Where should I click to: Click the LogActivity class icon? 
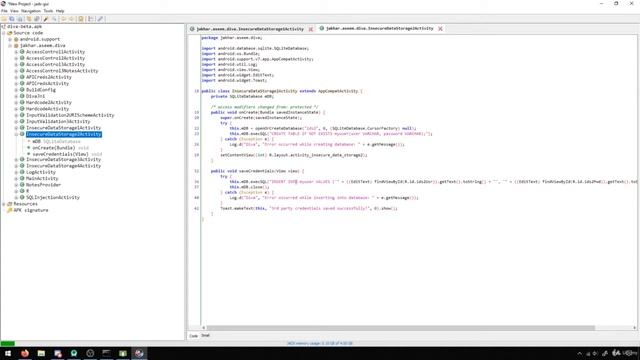pyautogui.click(x=22, y=172)
